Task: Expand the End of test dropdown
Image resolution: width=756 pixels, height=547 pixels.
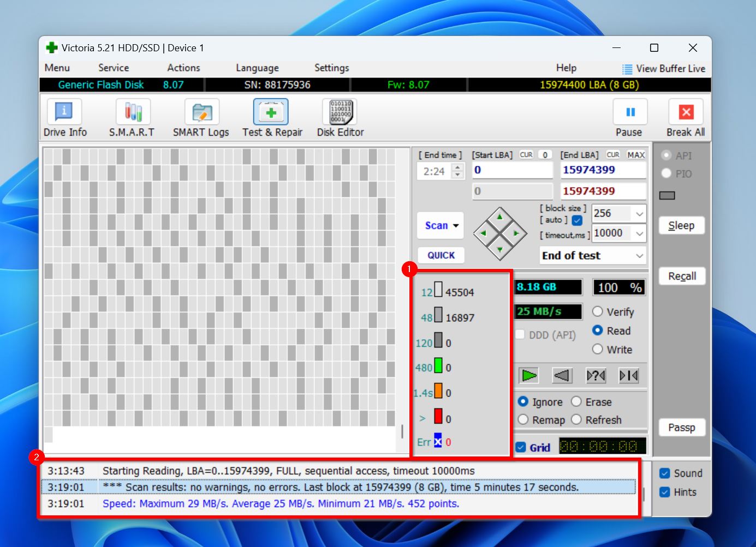Action: (x=639, y=256)
